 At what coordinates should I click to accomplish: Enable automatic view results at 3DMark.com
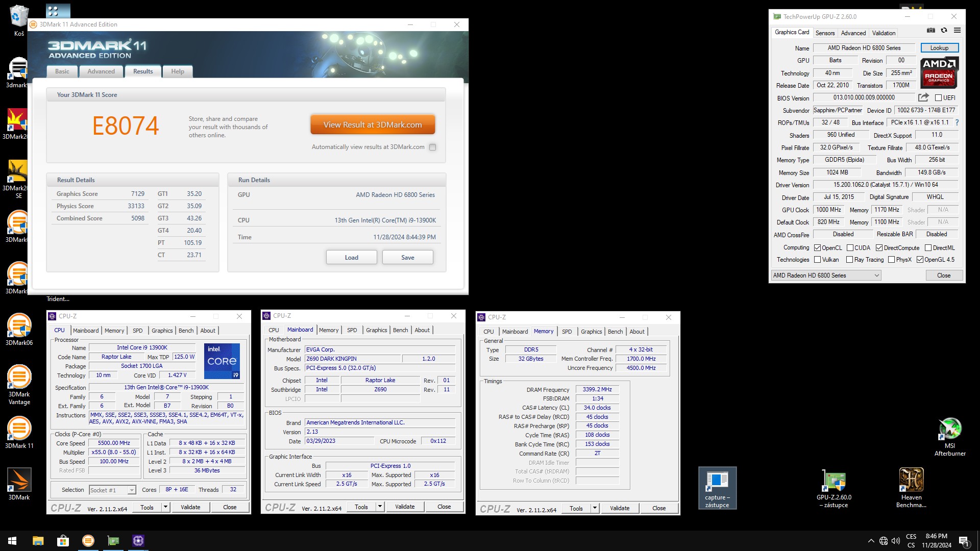click(432, 147)
